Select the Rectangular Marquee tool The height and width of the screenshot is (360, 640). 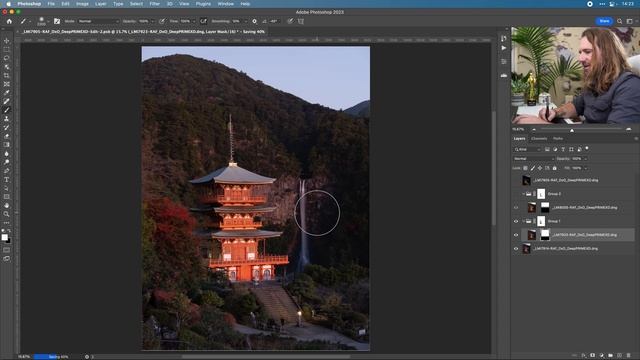(x=7, y=49)
